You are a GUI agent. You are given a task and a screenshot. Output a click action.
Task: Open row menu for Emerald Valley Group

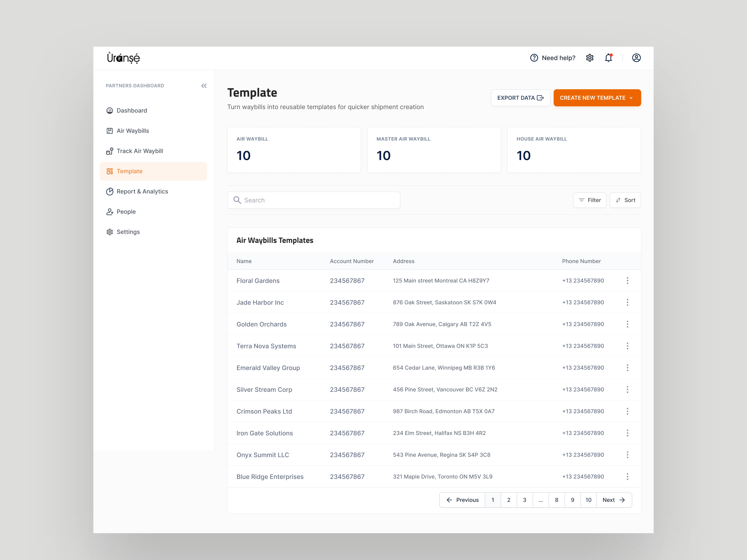pyautogui.click(x=627, y=368)
